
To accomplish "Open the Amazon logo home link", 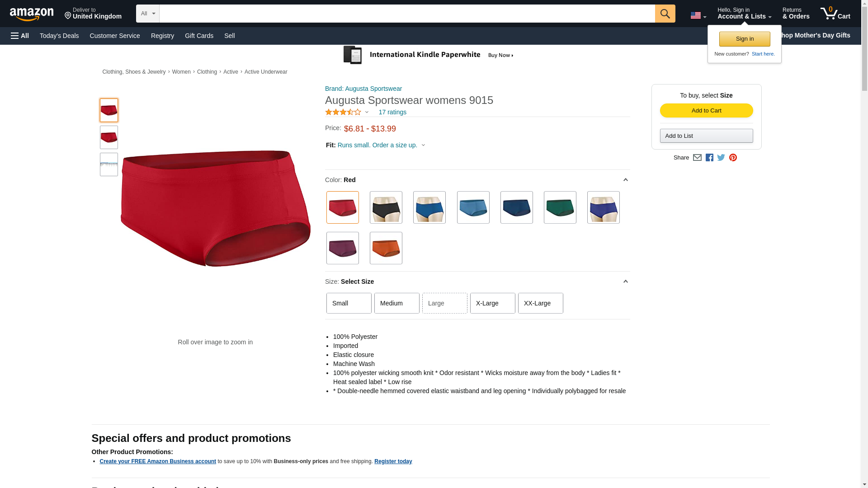I will [x=32, y=14].
